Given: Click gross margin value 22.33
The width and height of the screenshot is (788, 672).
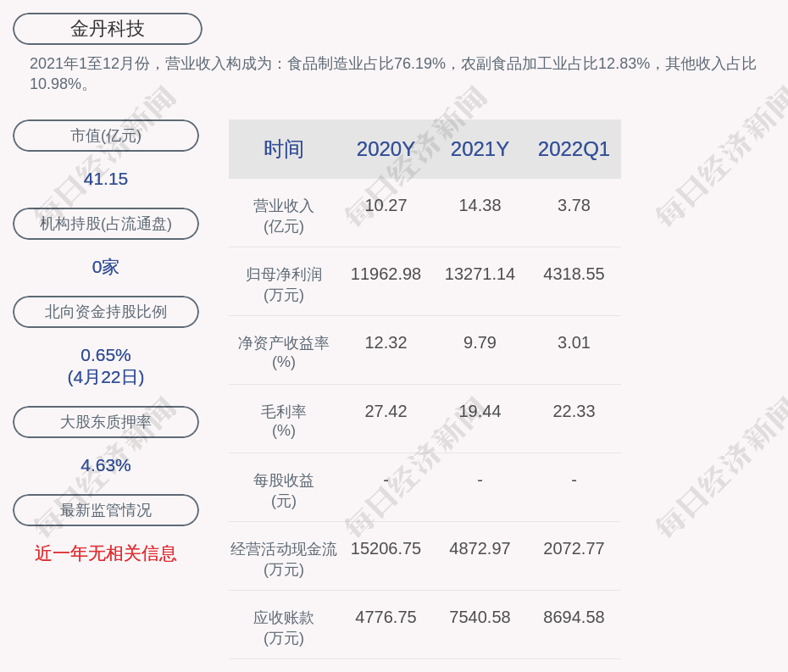Looking at the screenshot, I should click(574, 412).
